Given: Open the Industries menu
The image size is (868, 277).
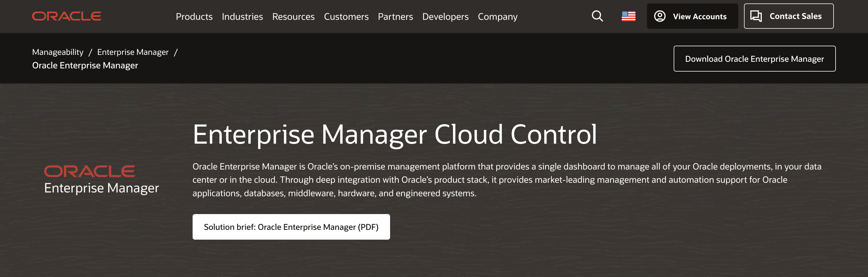Looking at the screenshot, I should 242,17.
